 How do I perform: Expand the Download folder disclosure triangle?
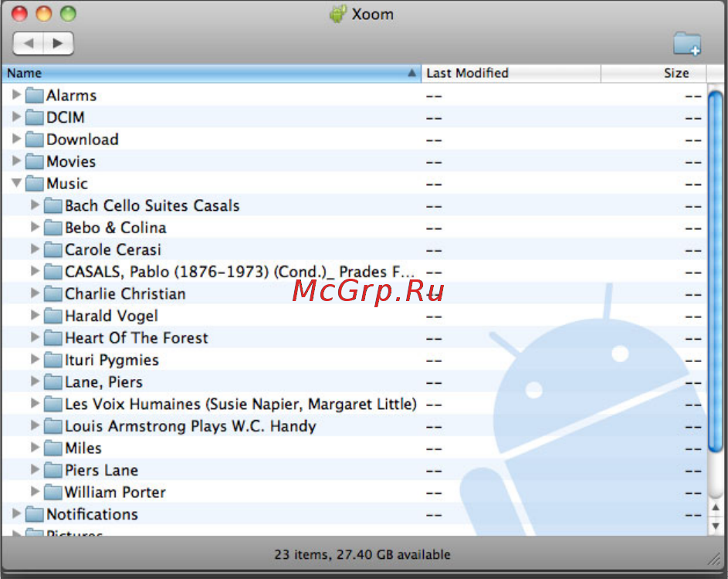coord(16,138)
